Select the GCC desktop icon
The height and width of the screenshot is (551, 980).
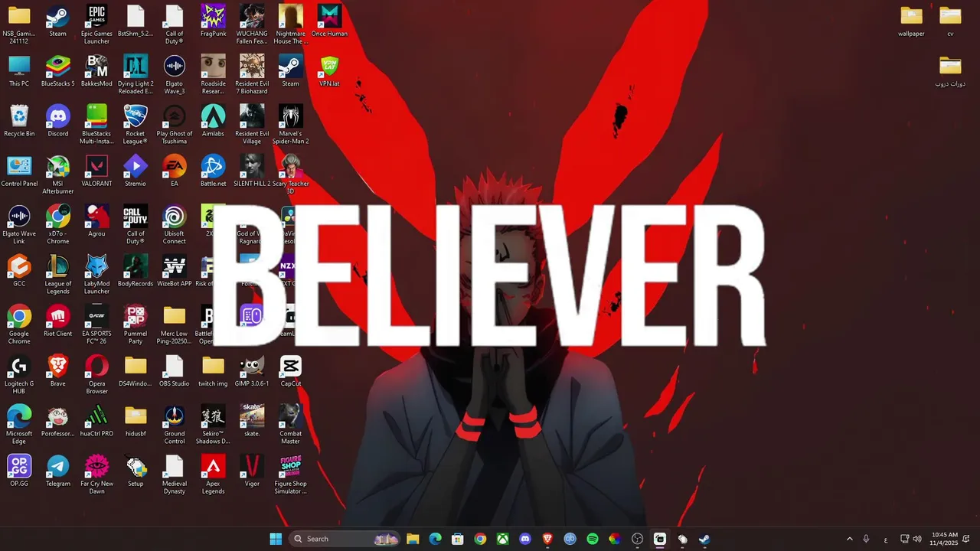19,271
